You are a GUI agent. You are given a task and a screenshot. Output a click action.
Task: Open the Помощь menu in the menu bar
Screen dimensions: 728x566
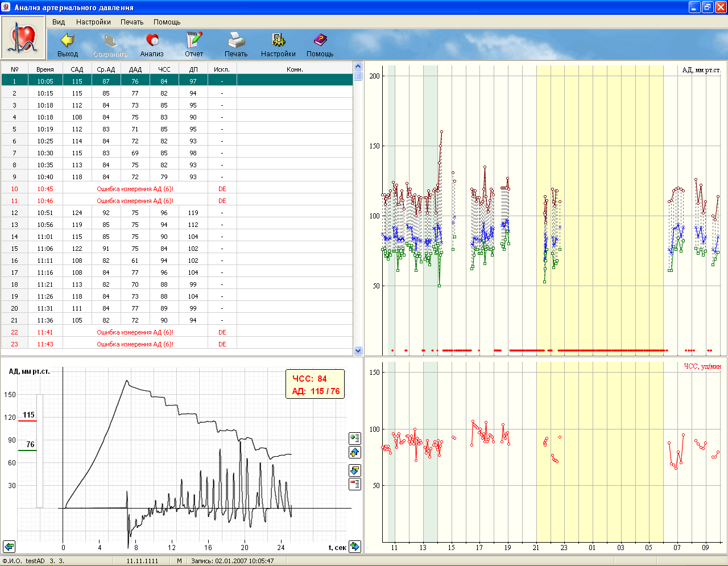167,22
